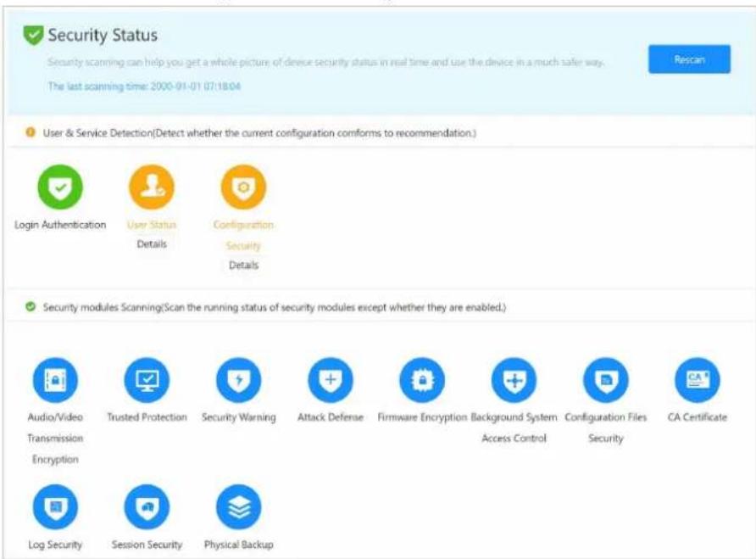Click the Session Security label
This screenshot has width=756, height=559.
pos(147,545)
